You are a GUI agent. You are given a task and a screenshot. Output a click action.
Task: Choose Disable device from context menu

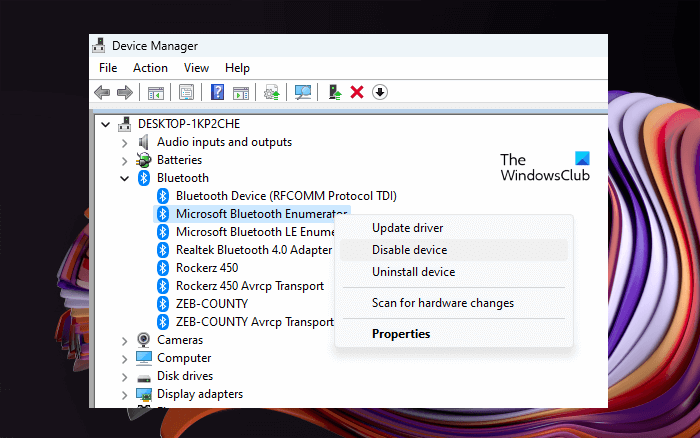point(454,250)
